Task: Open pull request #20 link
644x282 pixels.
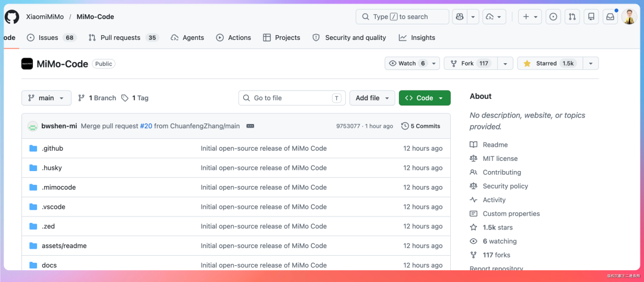Action: pyautogui.click(x=146, y=126)
